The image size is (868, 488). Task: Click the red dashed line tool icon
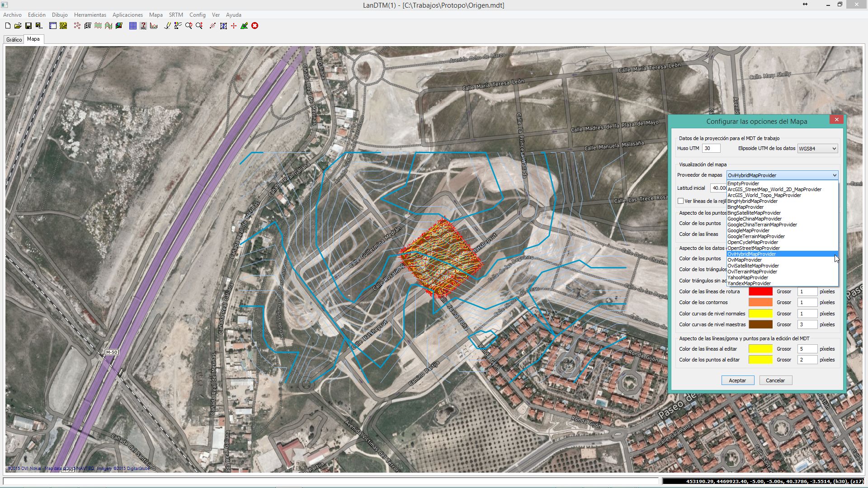(x=212, y=26)
